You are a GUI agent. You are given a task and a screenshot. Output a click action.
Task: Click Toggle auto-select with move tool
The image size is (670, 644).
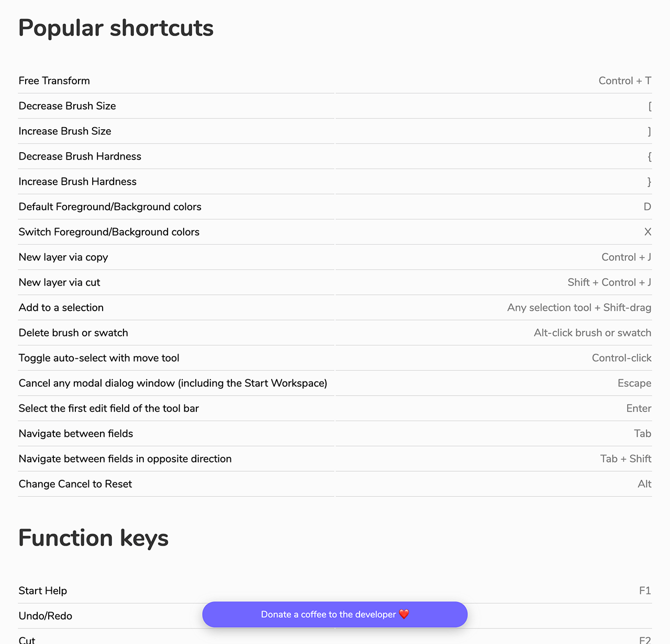99,358
